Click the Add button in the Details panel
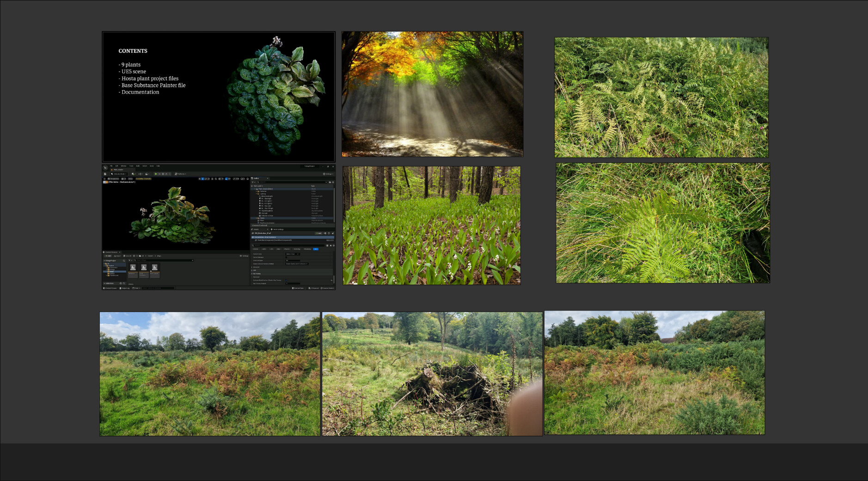 pos(318,233)
